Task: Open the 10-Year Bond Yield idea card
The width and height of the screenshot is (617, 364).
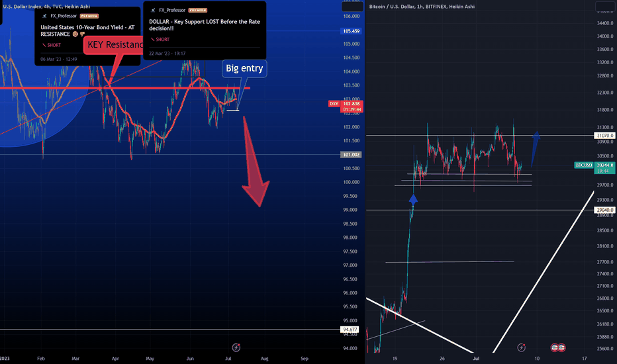Action: tap(87, 36)
